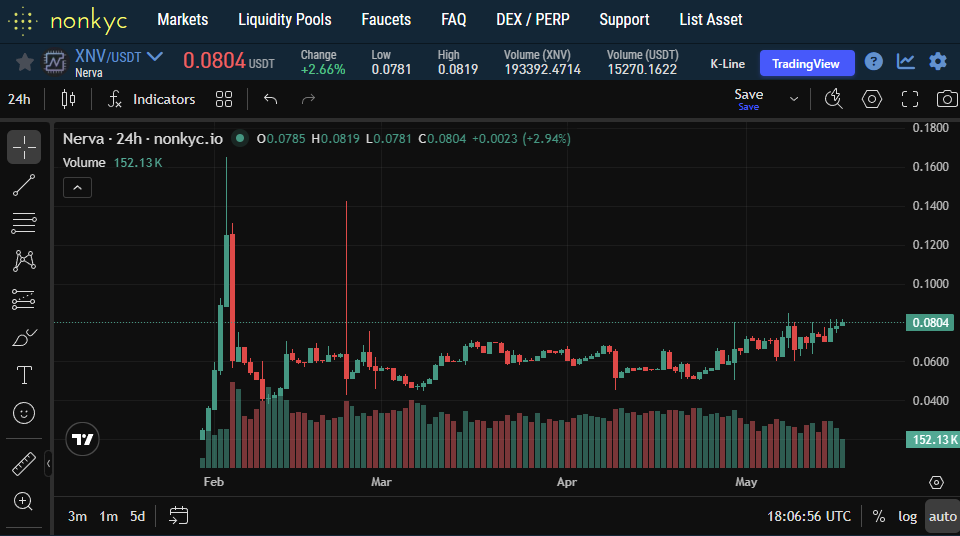Select the Fibonacci retracement tool
The height and width of the screenshot is (536, 960).
pos(24,223)
